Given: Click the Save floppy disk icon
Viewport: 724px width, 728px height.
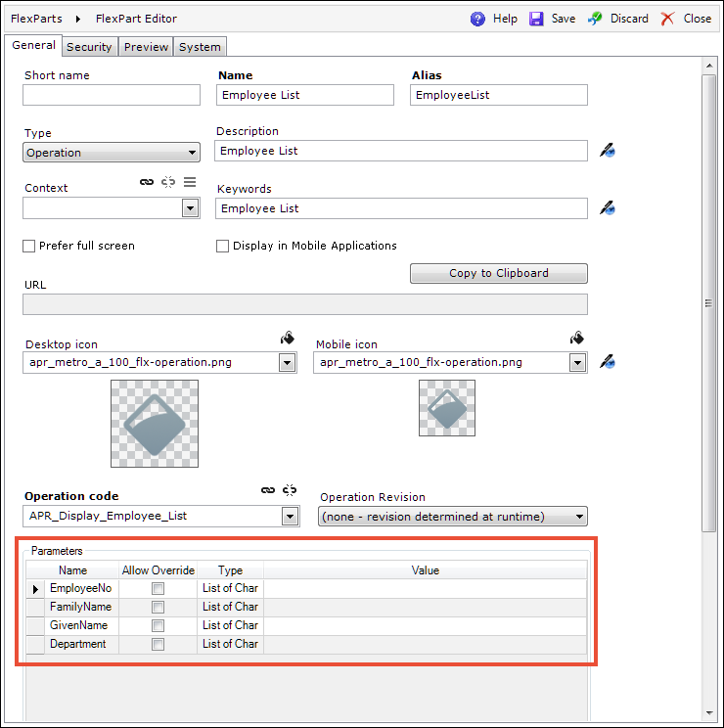Looking at the screenshot, I should [536, 19].
